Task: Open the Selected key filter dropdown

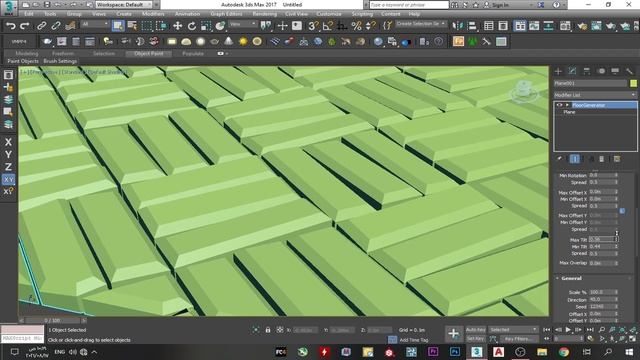Action: pyautogui.click(x=513, y=330)
